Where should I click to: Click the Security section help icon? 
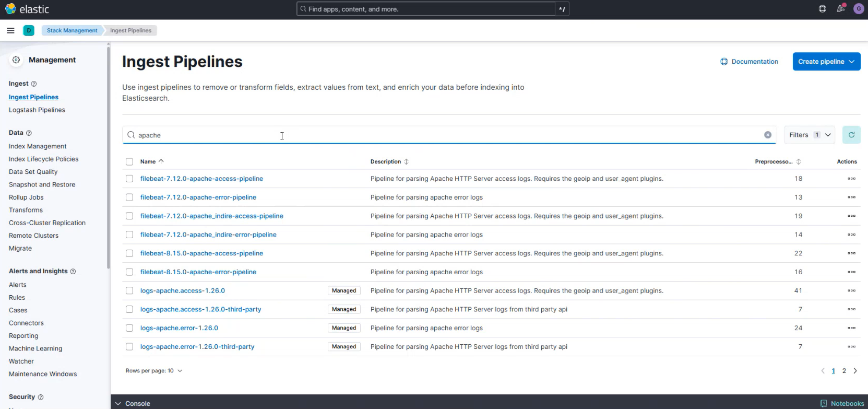41,397
